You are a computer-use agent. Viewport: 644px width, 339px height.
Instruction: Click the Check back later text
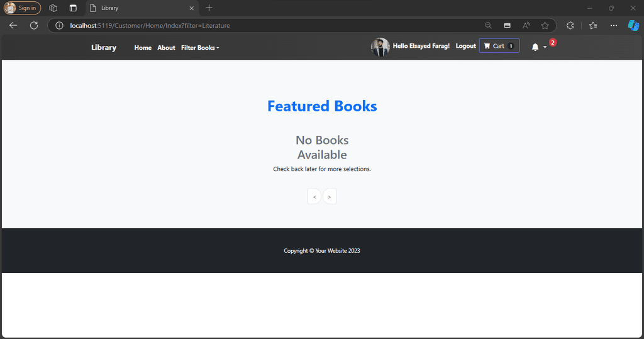pyautogui.click(x=322, y=169)
